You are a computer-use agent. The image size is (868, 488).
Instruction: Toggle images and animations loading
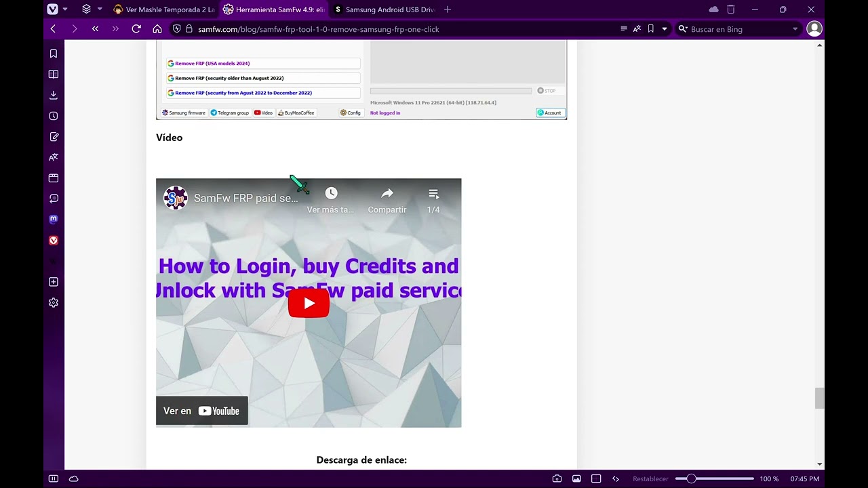(x=576, y=479)
